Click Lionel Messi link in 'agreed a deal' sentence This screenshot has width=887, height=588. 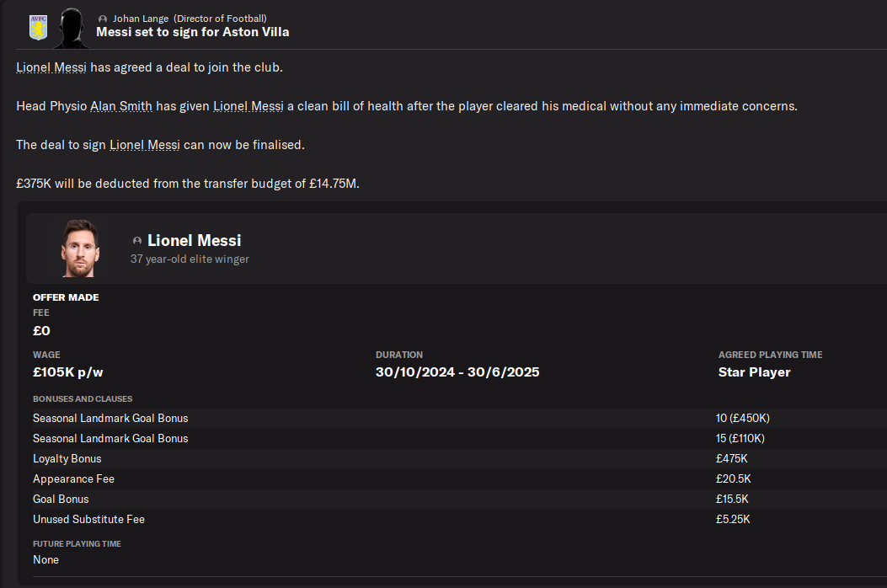(x=51, y=67)
